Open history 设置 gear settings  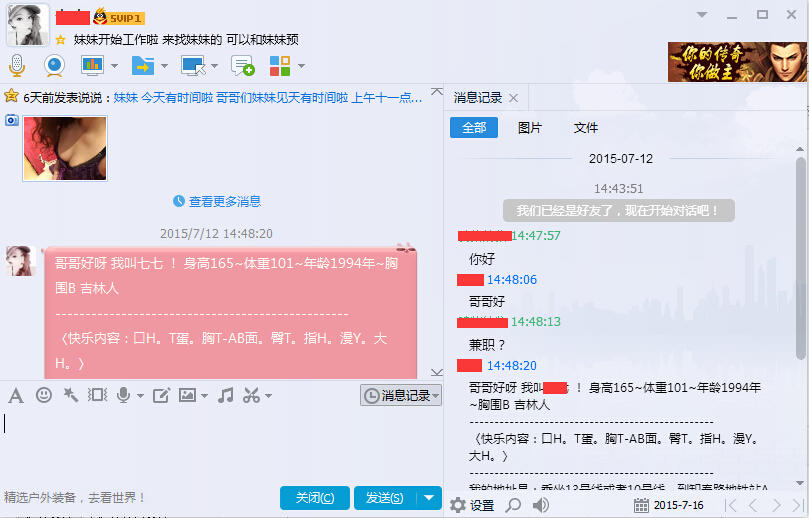click(472, 505)
